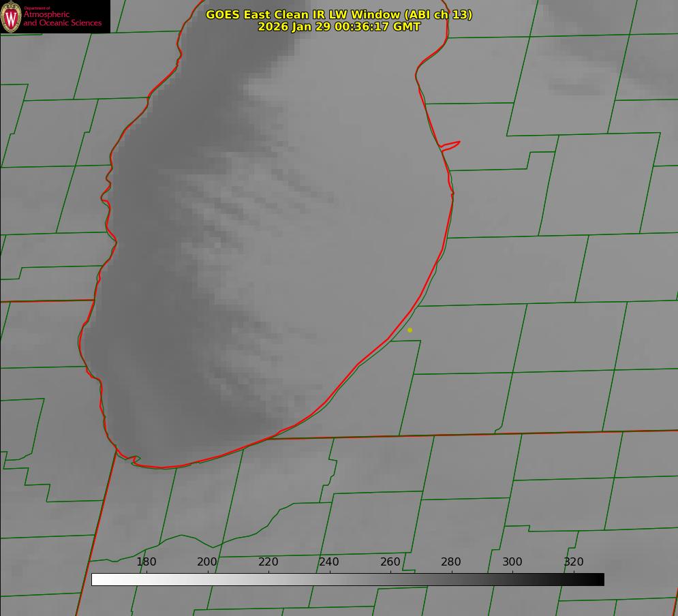Click the GOES East Clean IR title
The width and height of the screenshot is (678, 616).
click(x=339, y=14)
